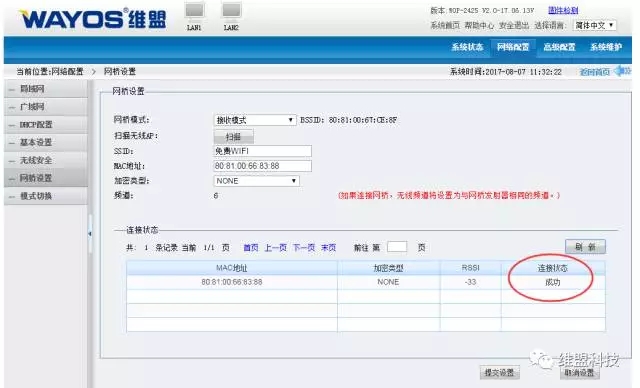Open the 固件检测 firmware check link
This screenshot has width=640, height=388.
click(563, 10)
